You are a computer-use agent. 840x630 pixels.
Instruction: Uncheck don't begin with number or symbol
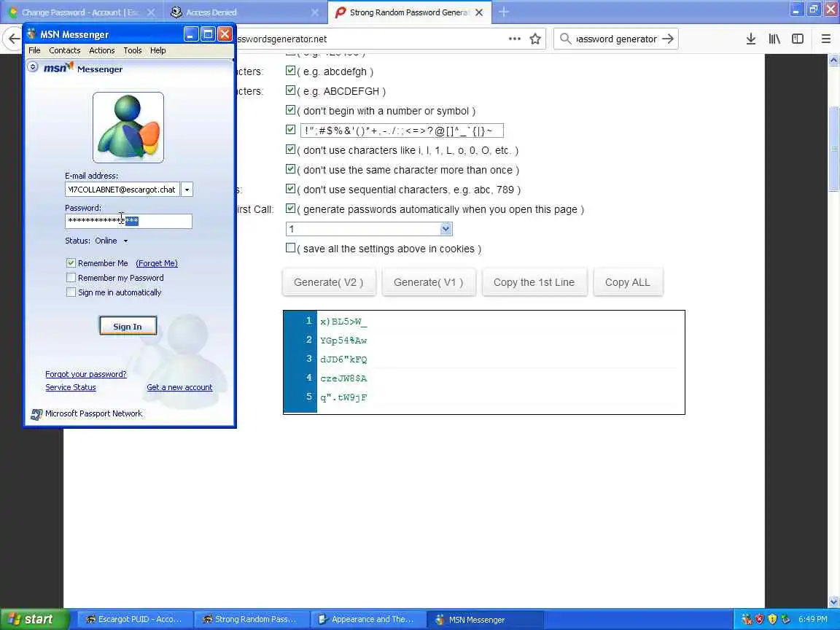[x=290, y=110]
